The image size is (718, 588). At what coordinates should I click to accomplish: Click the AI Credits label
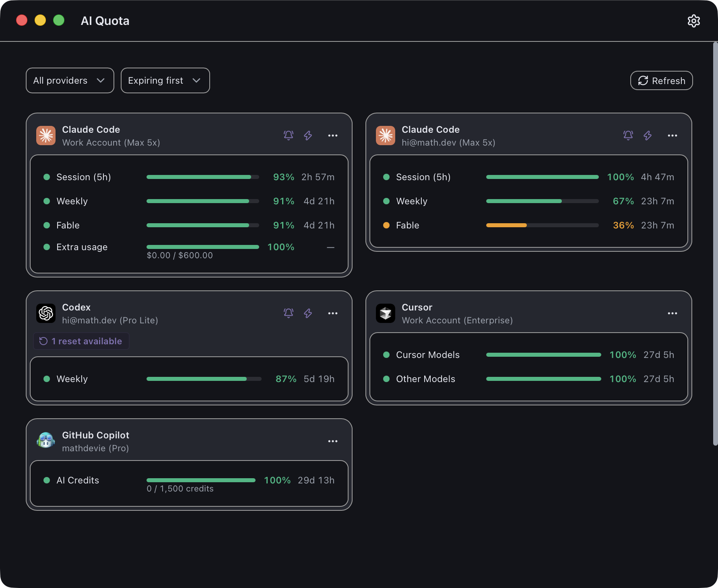(x=78, y=480)
